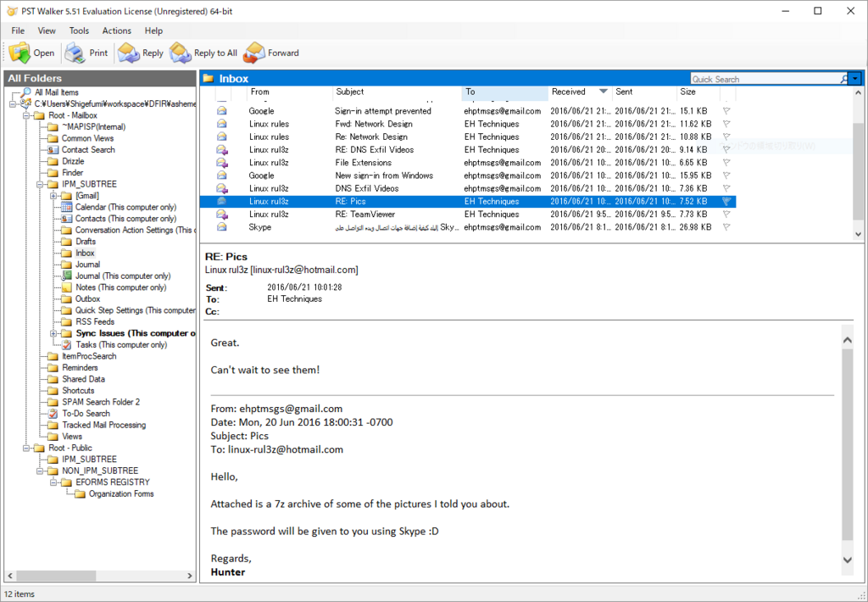868x602 pixels.
Task: Click in the Quick Search input field
Action: point(764,79)
